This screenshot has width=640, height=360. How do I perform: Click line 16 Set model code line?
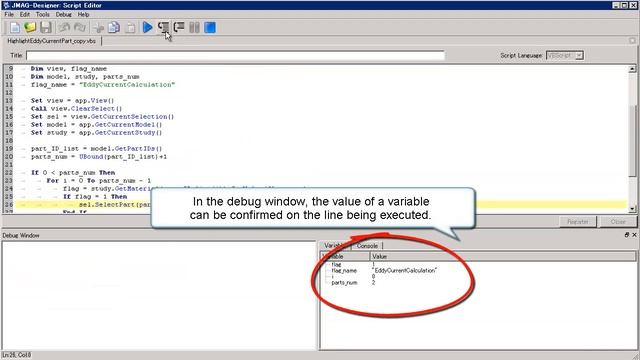pyautogui.click(x=96, y=124)
